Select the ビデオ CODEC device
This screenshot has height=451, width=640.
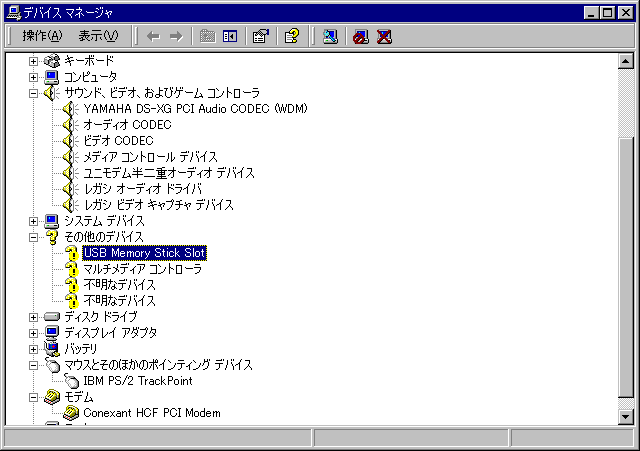[x=118, y=141]
